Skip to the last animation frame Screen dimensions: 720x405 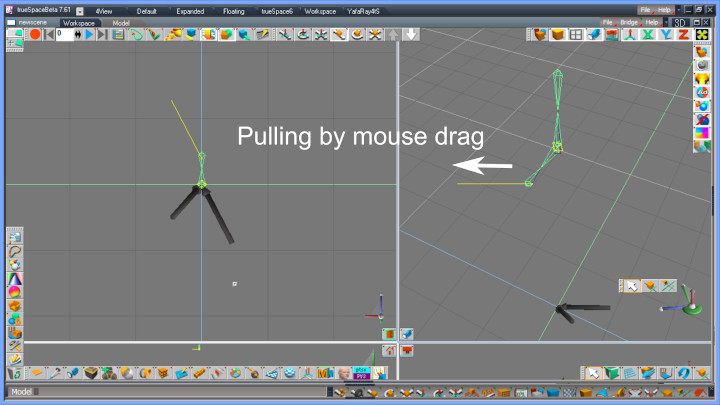click(102, 34)
